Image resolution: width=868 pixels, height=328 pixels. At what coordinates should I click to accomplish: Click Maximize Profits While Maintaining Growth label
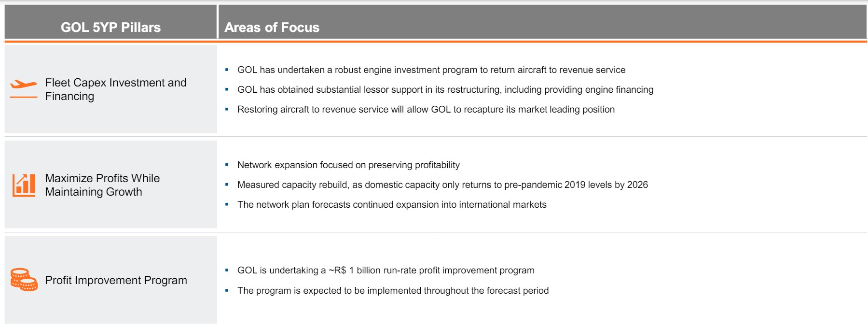point(102,185)
